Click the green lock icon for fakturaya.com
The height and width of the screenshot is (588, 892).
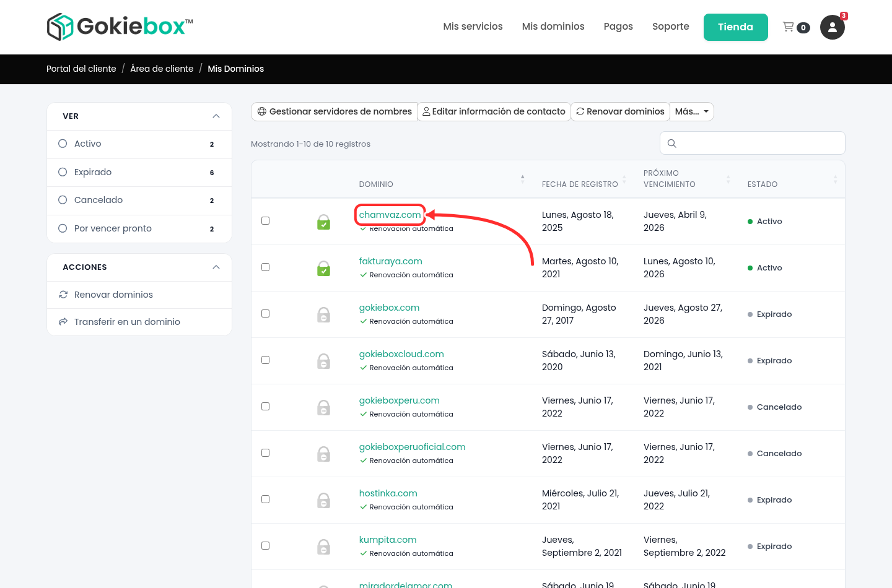point(323,268)
